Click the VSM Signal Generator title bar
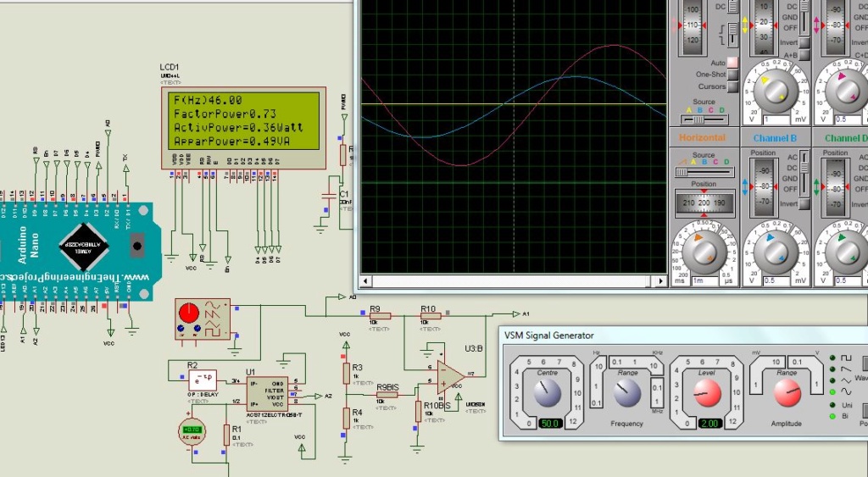 point(683,336)
